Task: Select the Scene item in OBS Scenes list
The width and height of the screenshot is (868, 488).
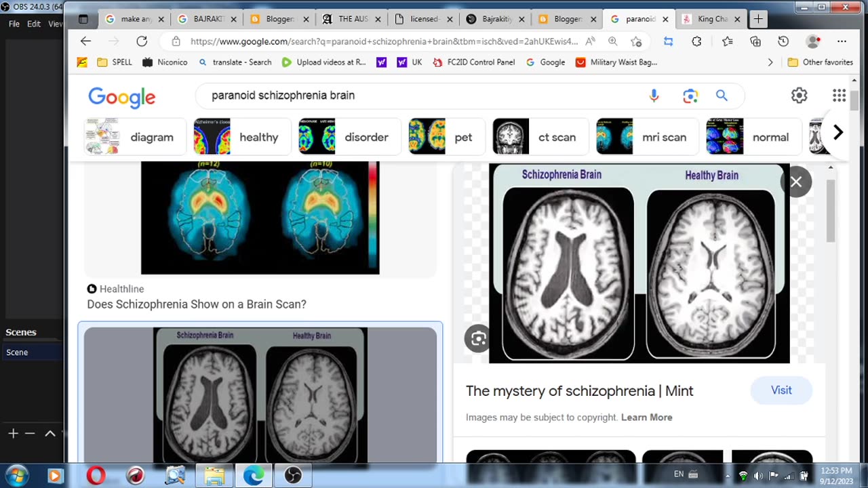Action: [33, 352]
